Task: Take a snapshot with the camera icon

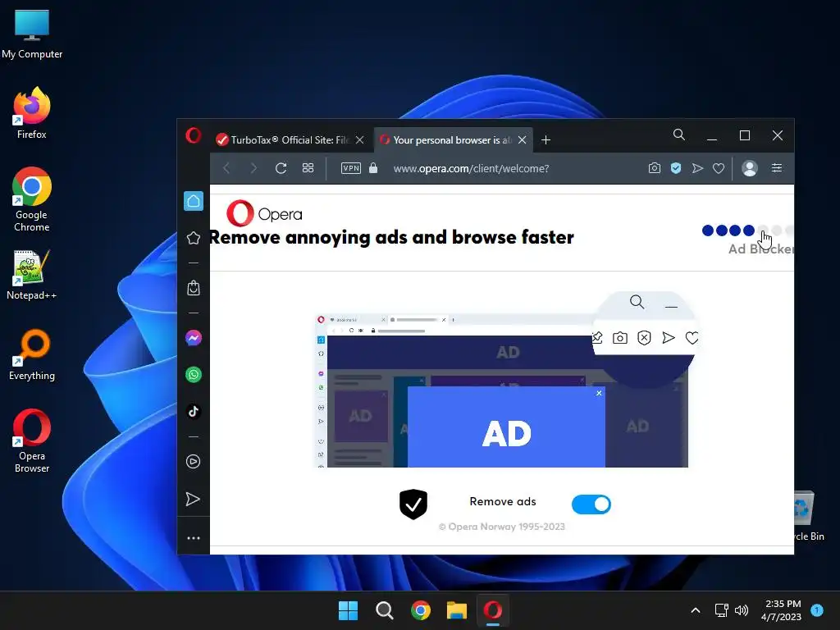Action: click(x=654, y=168)
